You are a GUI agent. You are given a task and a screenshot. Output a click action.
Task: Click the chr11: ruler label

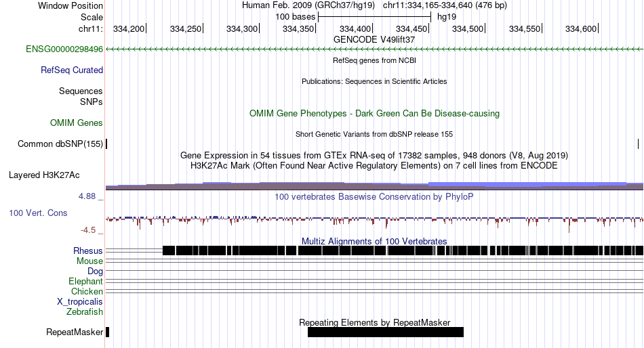click(91, 28)
